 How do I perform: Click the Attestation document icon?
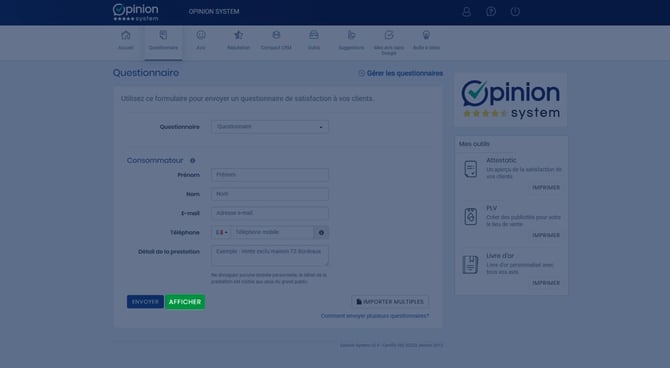[470, 169]
